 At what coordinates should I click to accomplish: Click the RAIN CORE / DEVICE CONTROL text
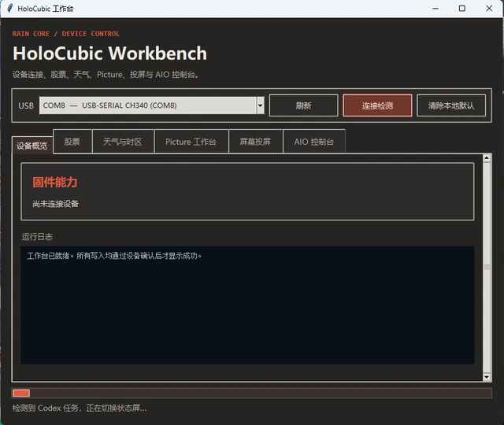(x=66, y=34)
